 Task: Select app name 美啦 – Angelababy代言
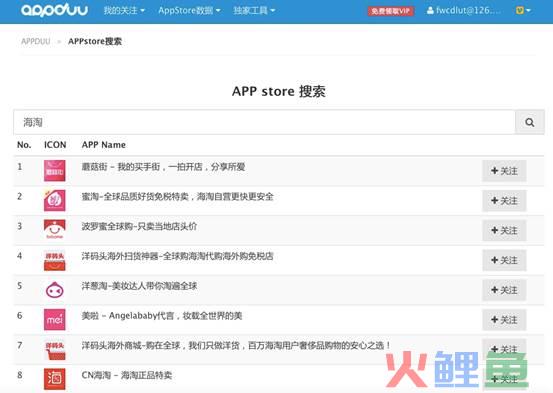pyautogui.click(x=162, y=315)
